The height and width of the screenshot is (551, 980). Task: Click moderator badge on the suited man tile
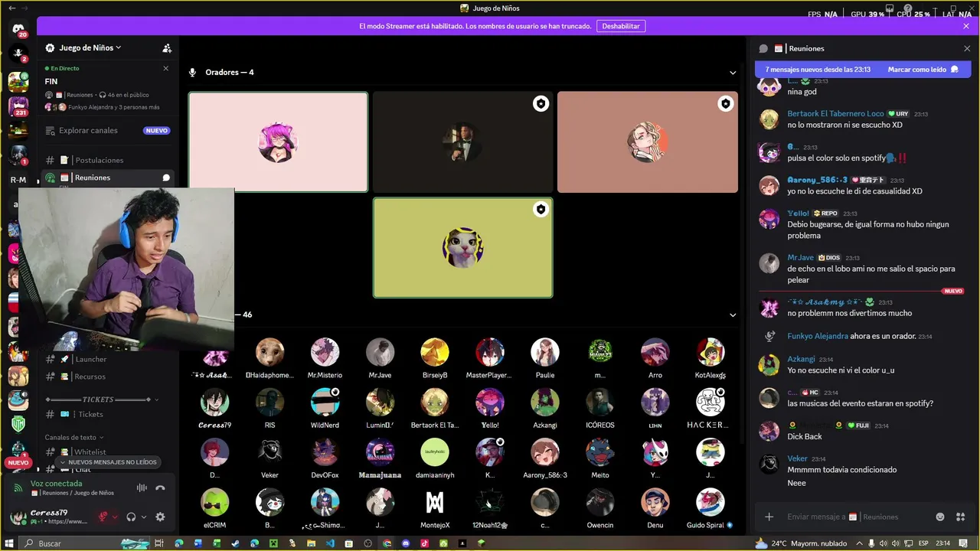tap(541, 103)
